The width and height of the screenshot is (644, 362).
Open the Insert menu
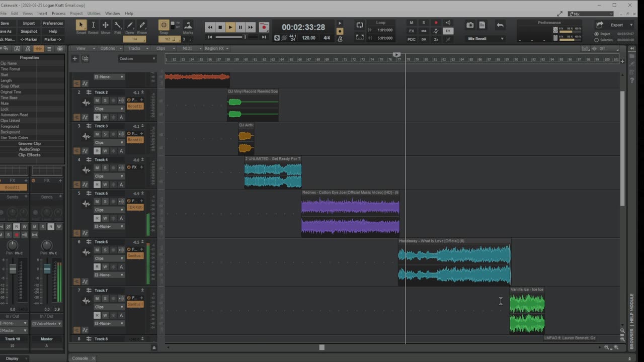point(42,13)
